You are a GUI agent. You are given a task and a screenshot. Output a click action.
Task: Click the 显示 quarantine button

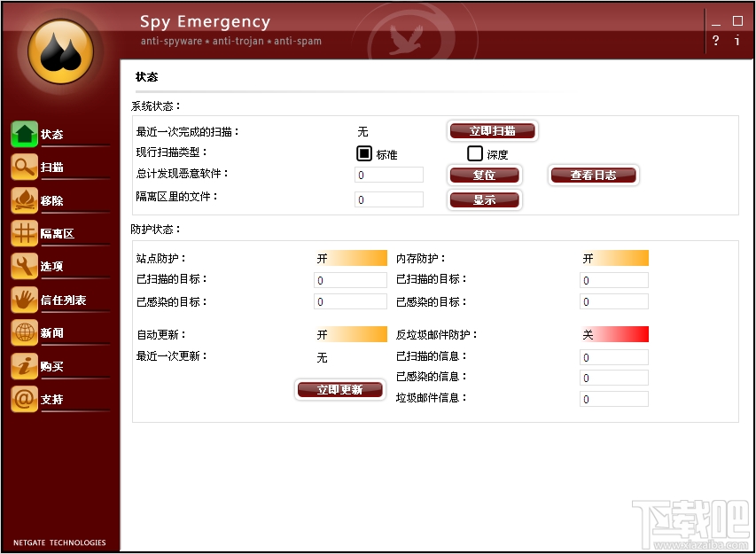(x=485, y=199)
